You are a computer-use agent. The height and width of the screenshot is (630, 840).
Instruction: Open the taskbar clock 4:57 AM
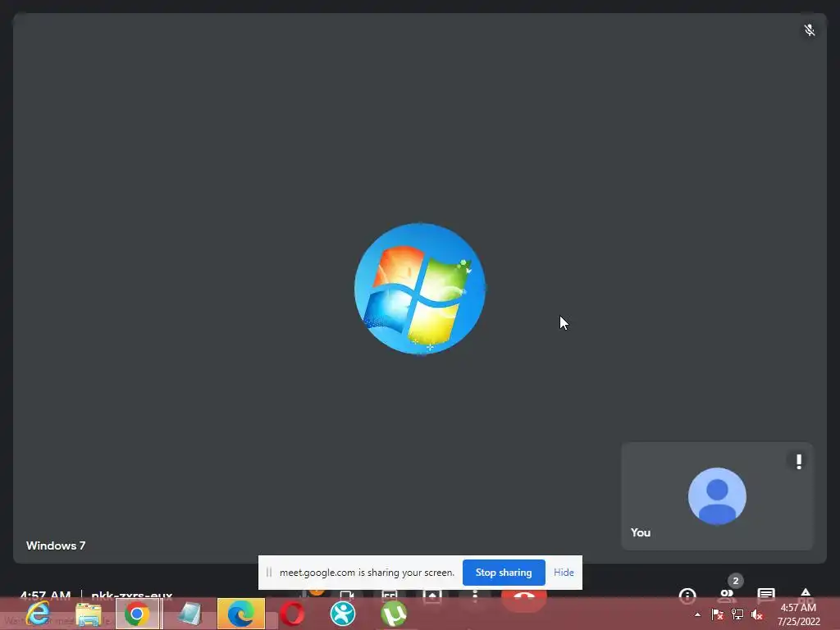point(798,608)
